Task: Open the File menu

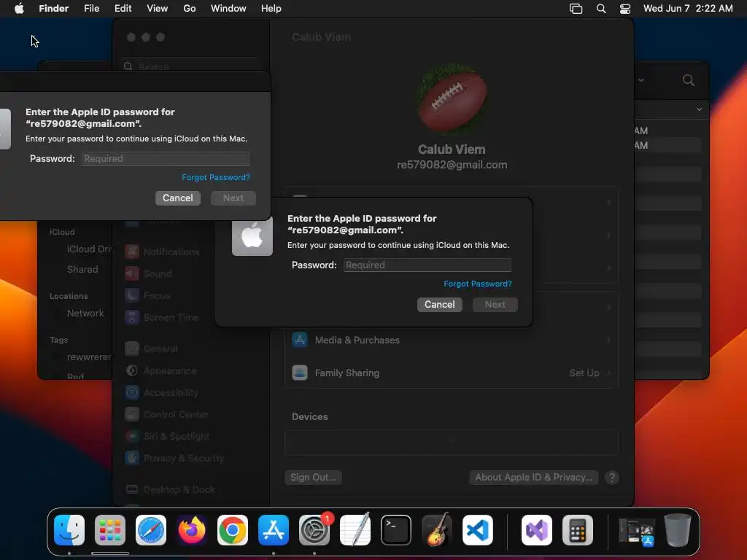Action: (91, 9)
